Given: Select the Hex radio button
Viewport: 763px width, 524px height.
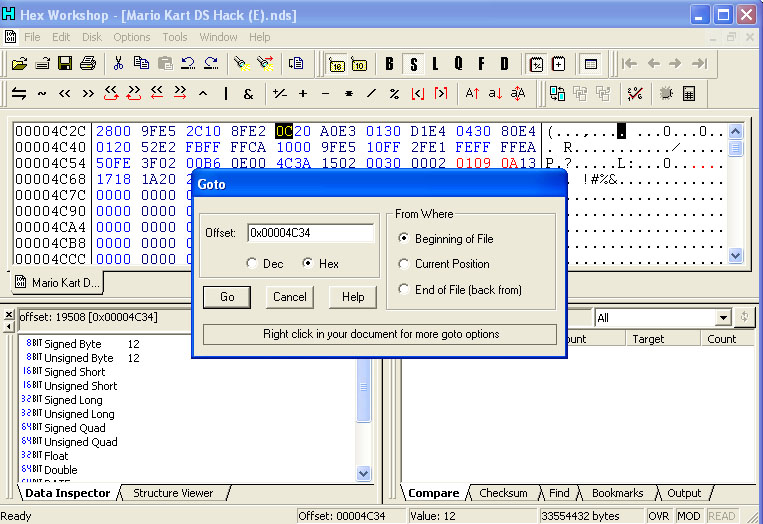Looking at the screenshot, I should tap(308, 264).
